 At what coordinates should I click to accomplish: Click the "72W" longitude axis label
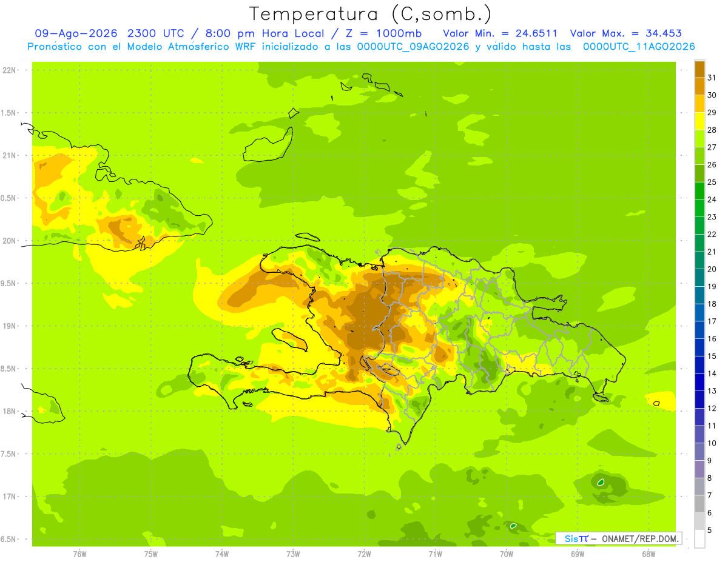pos(364,554)
